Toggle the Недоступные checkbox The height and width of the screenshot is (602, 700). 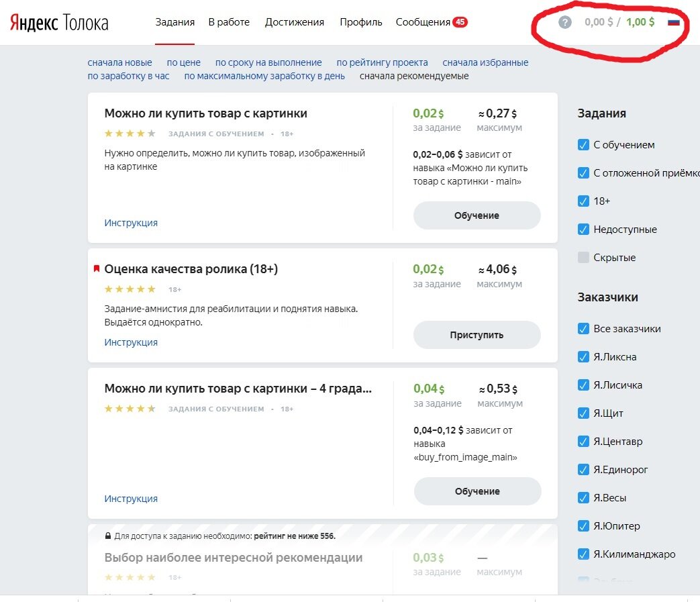coord(583,230)
